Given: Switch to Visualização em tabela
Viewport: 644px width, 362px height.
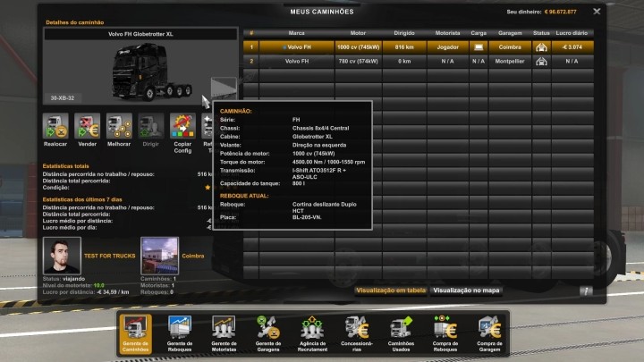Looking at the screenshot, I should click(391, 290).
